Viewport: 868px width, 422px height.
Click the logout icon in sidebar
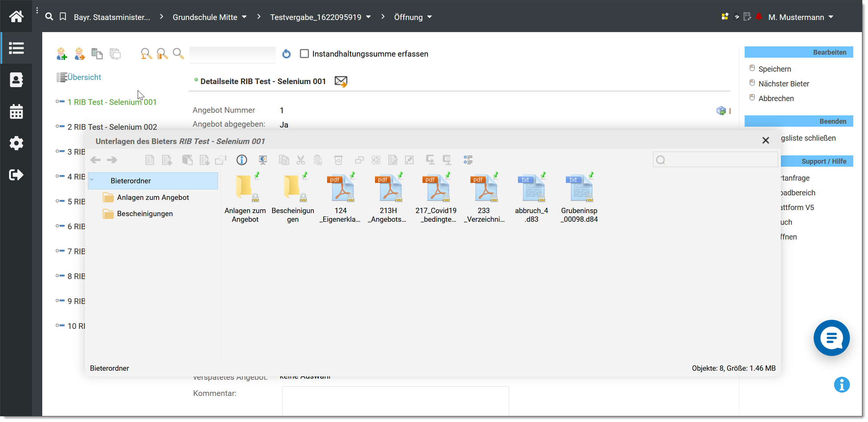16,175
